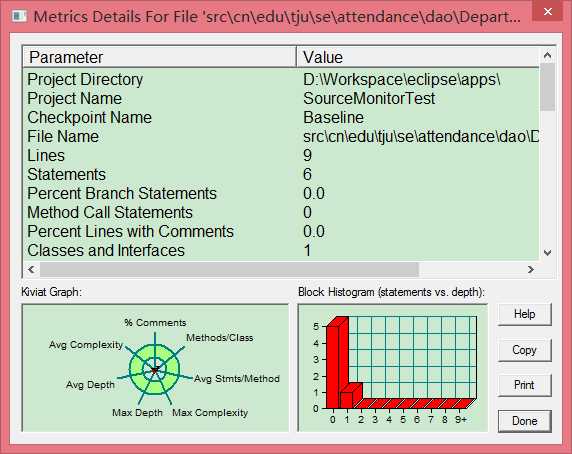Click the 9+ histogram axis label

[x=461, y=420]
